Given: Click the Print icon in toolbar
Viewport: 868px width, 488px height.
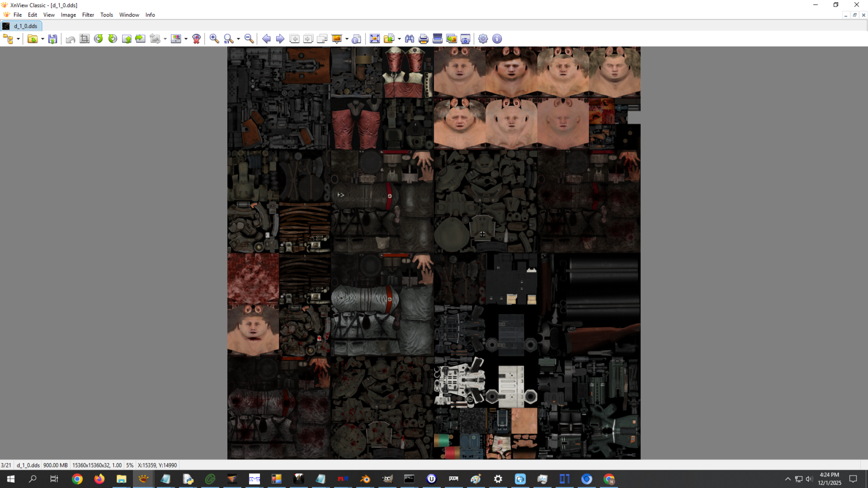Looking at the screenshot, I should click(424, 39).
